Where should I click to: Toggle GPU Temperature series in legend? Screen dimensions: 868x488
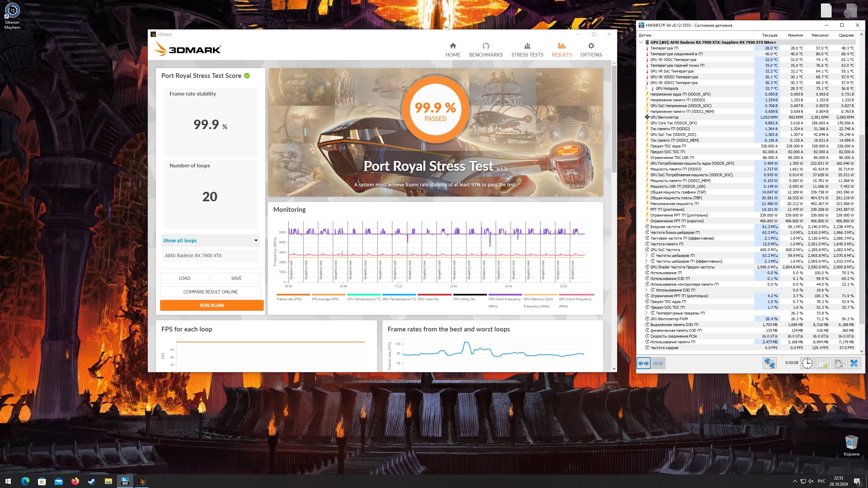[399, 299]
